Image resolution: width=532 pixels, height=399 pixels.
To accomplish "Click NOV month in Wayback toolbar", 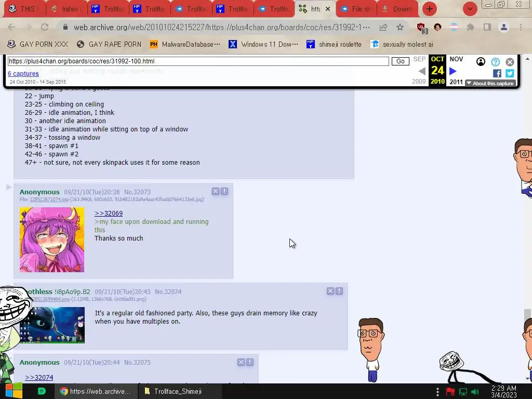I will (x=456, y=59).
